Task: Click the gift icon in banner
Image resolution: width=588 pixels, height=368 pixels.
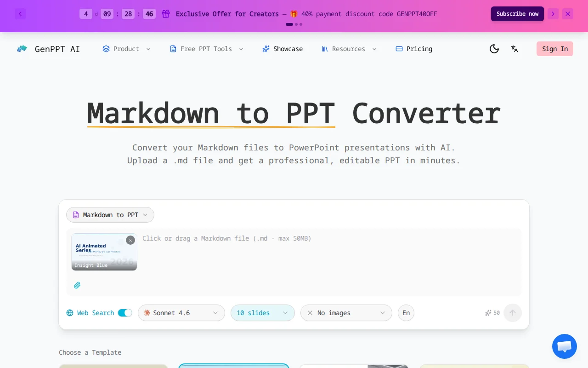Action: pos(166,14)
